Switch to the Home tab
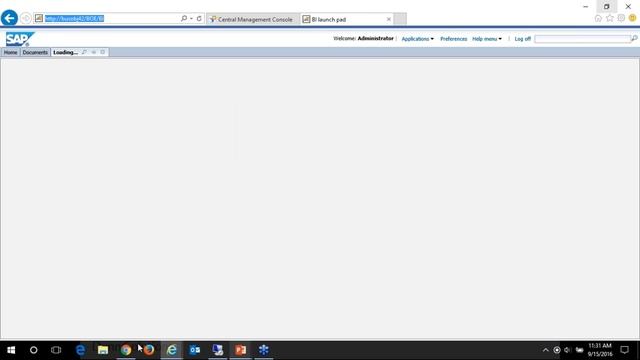The image size is (640, 360). [11, 52]
